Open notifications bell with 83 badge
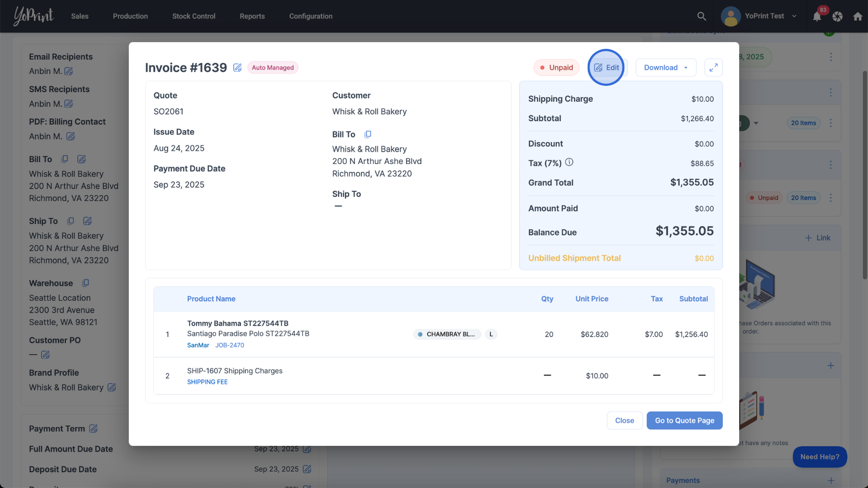This screenshot has width=868, height=488. [817, 17]
